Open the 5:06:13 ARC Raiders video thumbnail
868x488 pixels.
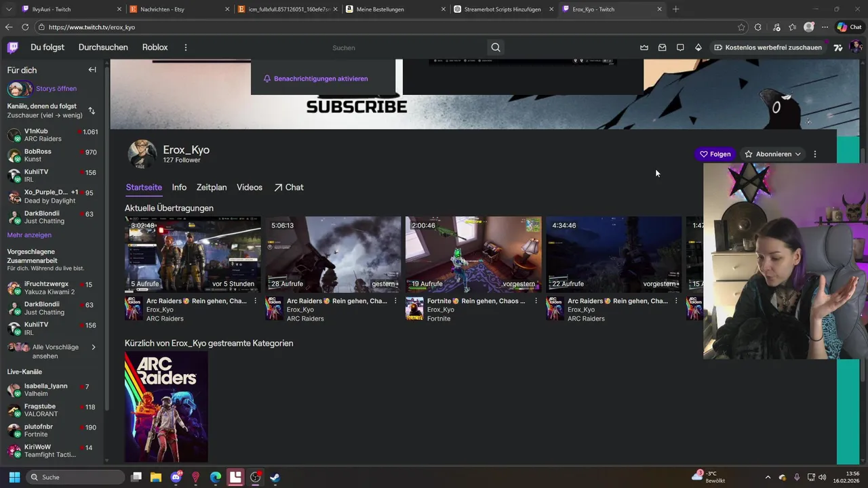point(333,254)
